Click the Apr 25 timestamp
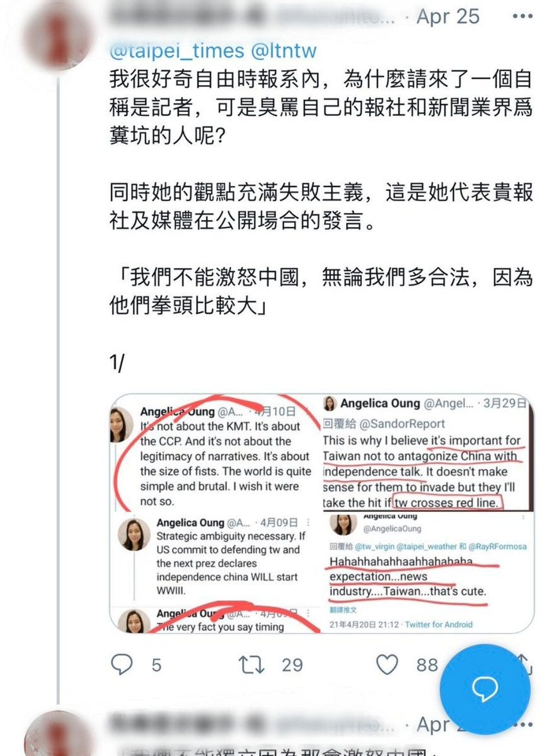Screen dimensions: 559x756 click(x=447, y=16)
